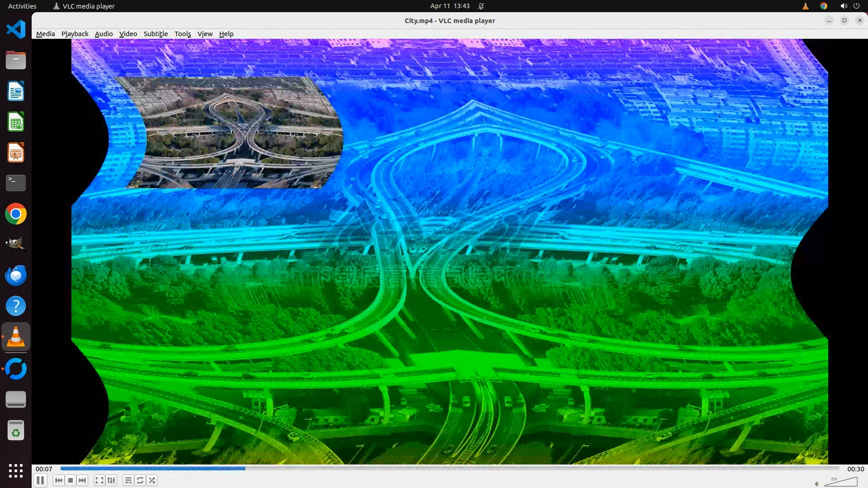Stop playback with the stop button
The width and height of the screenshot is (868, 488).
coord(71,480)
